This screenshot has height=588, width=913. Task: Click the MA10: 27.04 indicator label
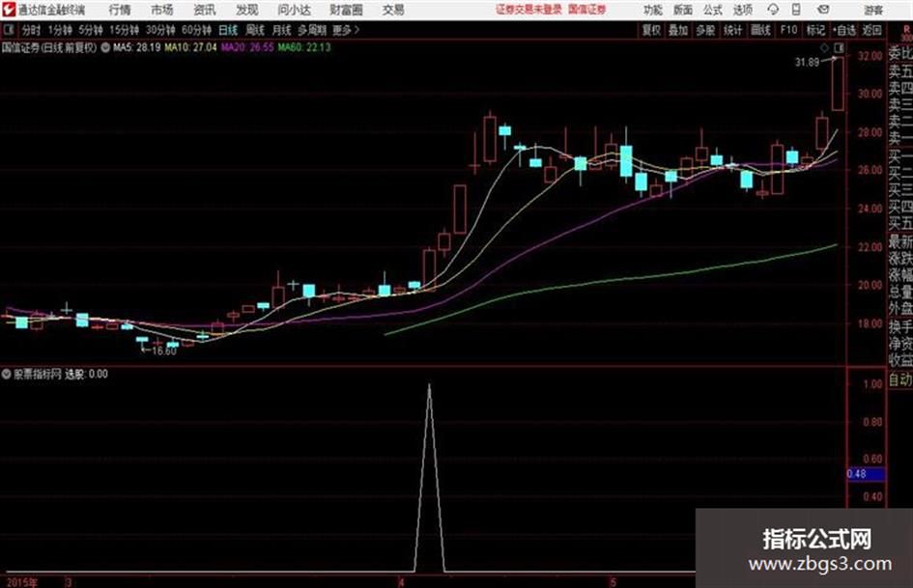click(190, 47)
